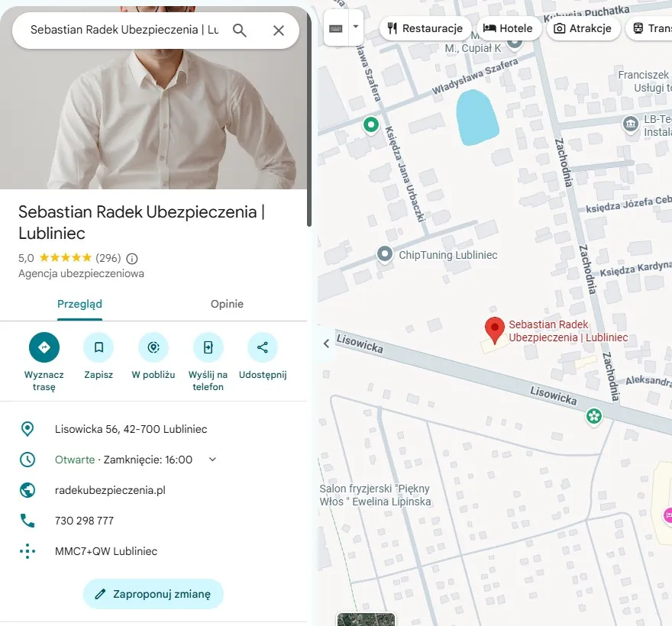This screenshot has width=672, height=626.
Task: Filter the map by Restauracje
Action: [x=425, y=28]
